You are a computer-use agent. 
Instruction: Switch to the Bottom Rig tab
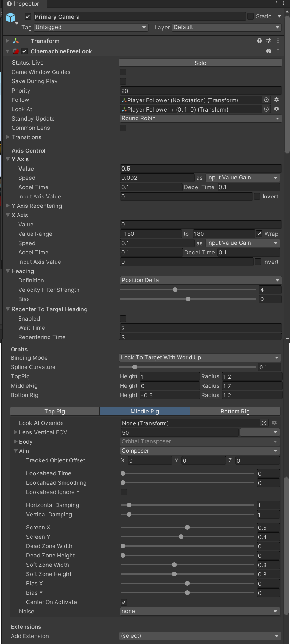235,411
